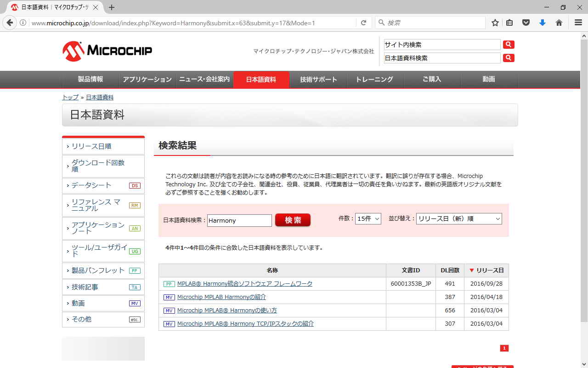588x368 pixels.
Task: Click the site search magnifier button
Action: (509, 45)
